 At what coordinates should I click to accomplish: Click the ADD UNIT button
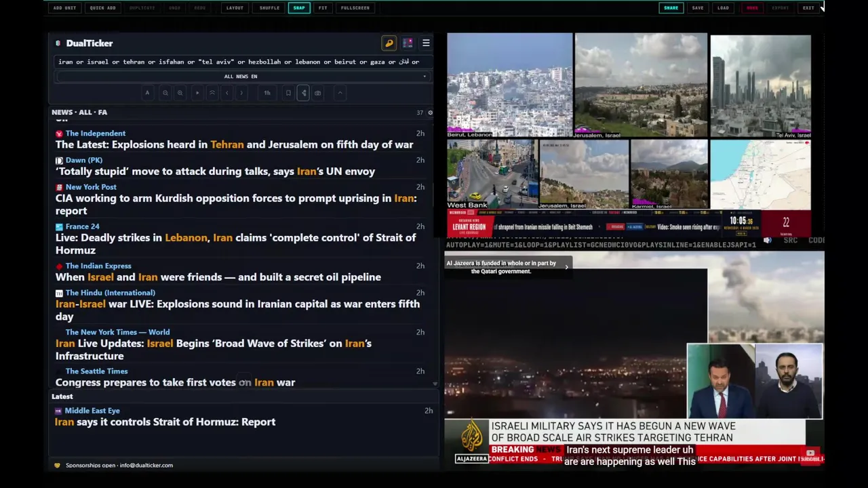tap(64, 7)
